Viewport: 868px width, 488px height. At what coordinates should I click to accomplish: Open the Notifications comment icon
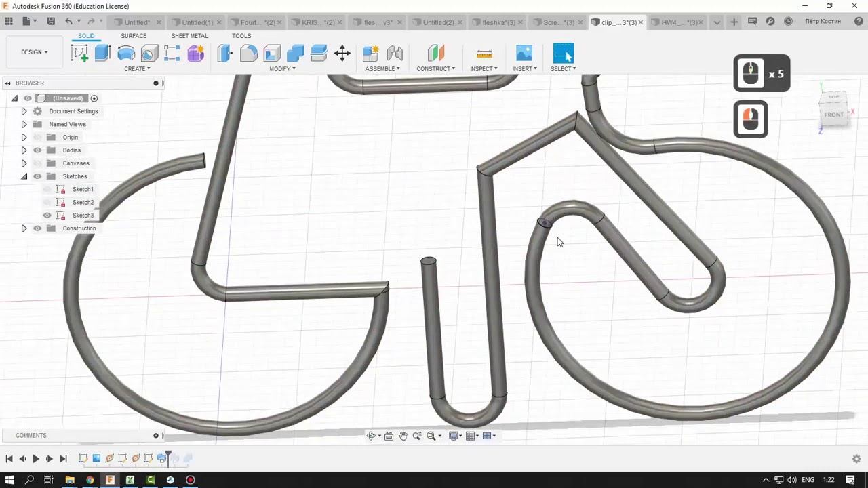pyautogui.click(x=752, y=22)
